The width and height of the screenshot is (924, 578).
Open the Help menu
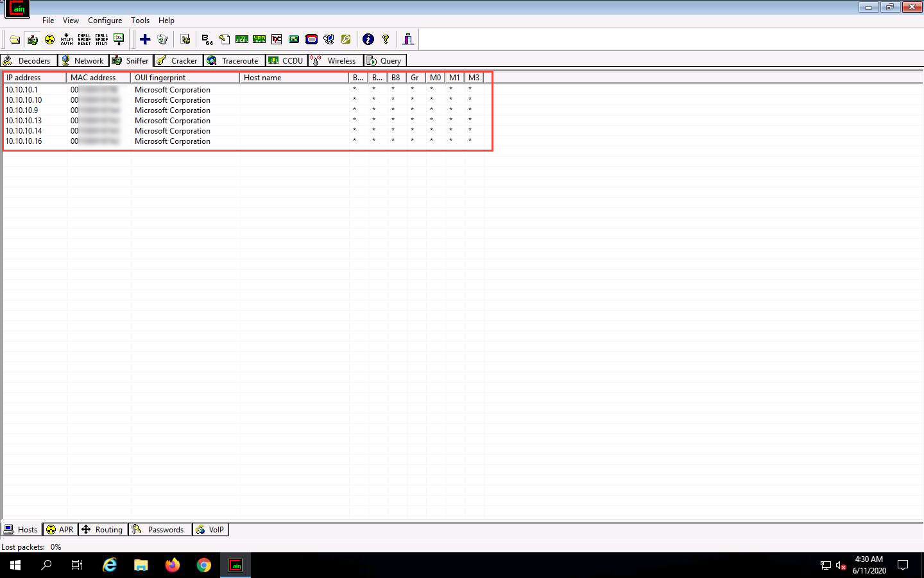[166, 21]
